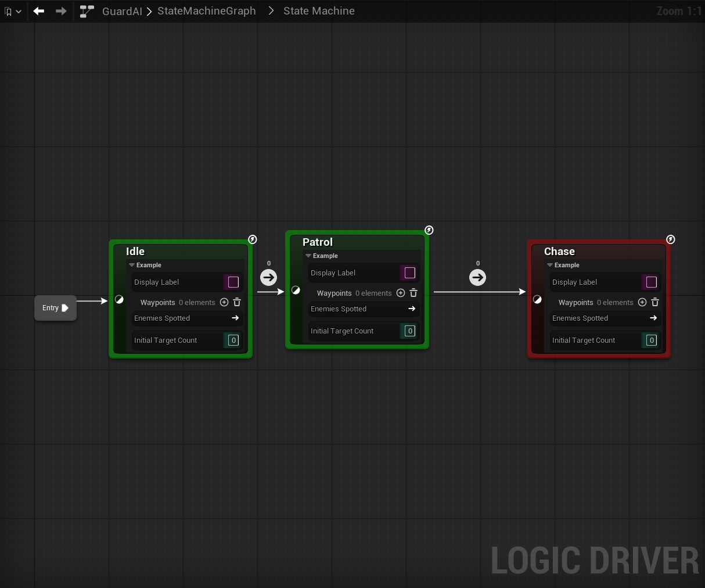Click Display Label text in Idle
Image resolution: width=705 pixels, height=588 pixels.
157,282
